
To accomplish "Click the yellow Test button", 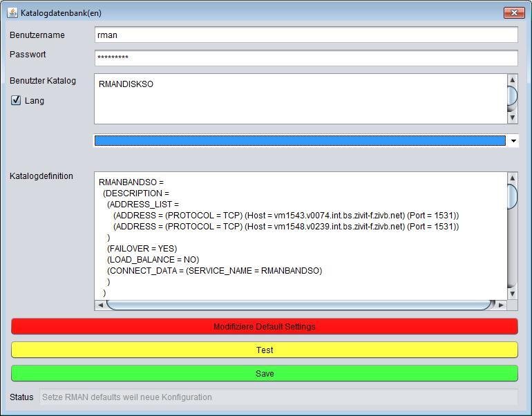I will (265, 350).
